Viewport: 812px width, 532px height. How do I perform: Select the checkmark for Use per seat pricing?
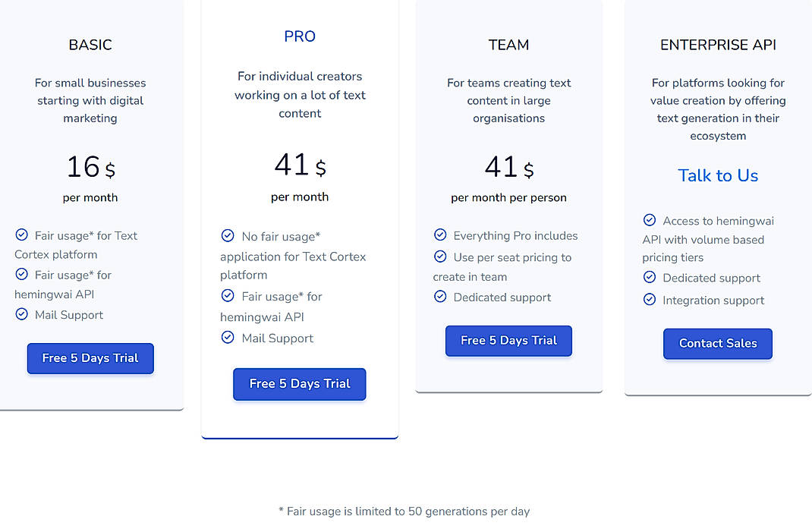point(440,257)
